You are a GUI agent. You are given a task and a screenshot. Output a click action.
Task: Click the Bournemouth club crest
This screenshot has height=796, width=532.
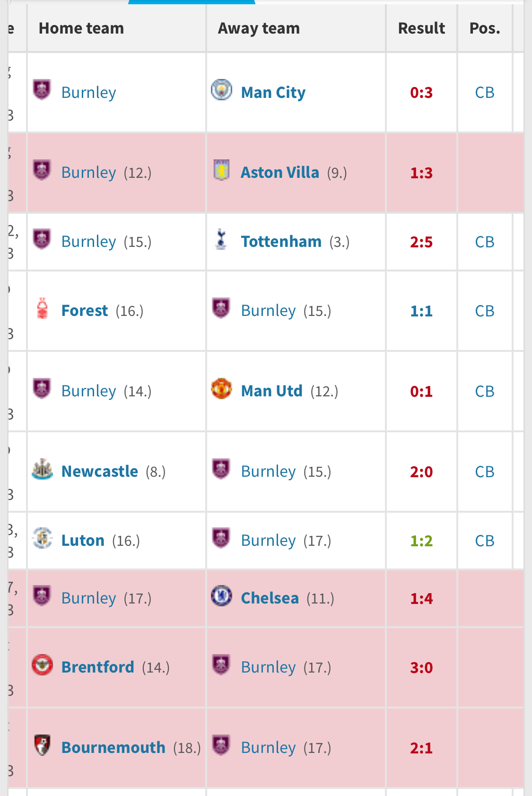42,745
